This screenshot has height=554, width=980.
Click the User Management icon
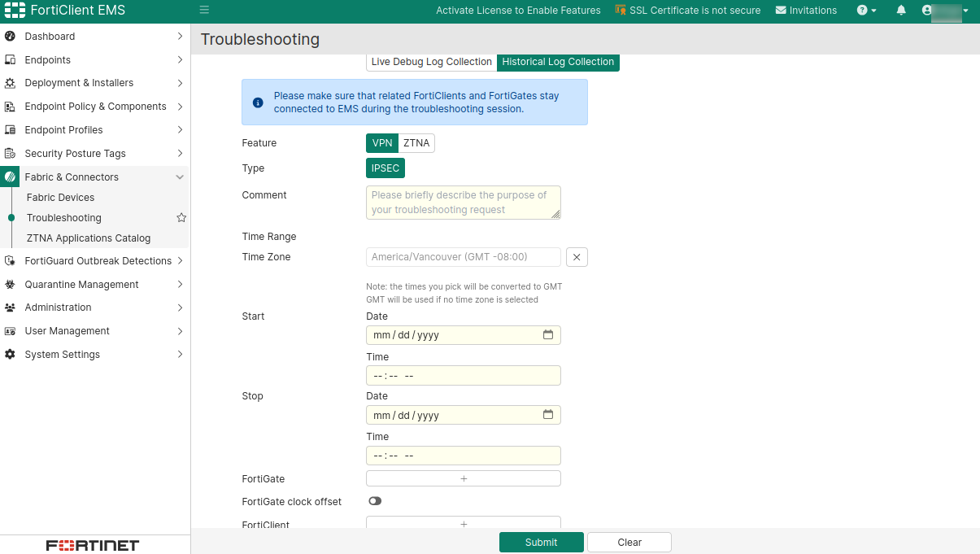(x=10, y=331)
